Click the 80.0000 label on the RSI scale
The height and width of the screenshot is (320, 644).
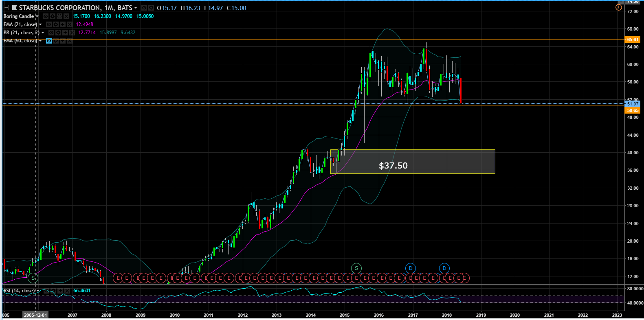[x=635, y=289]
